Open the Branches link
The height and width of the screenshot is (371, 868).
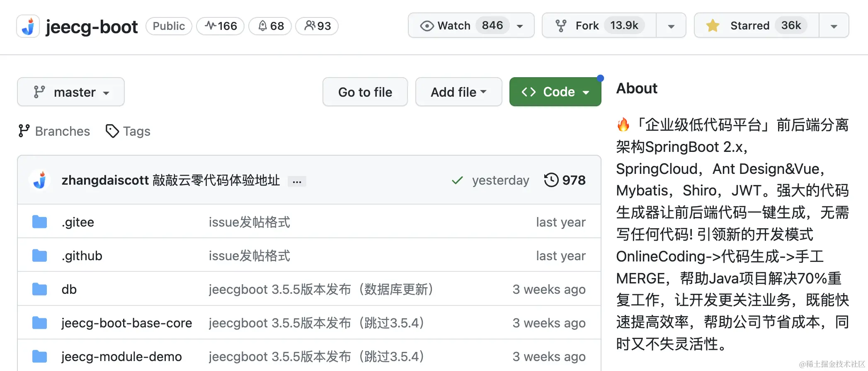(54, 131)
